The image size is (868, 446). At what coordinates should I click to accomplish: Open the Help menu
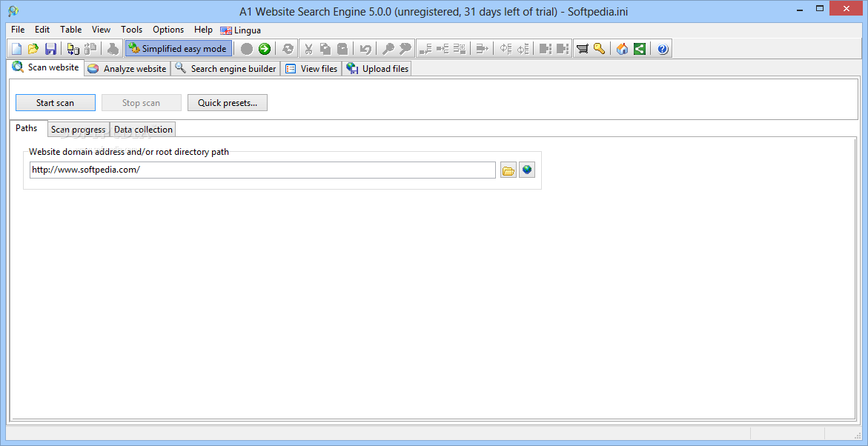(x=203, y=30)
